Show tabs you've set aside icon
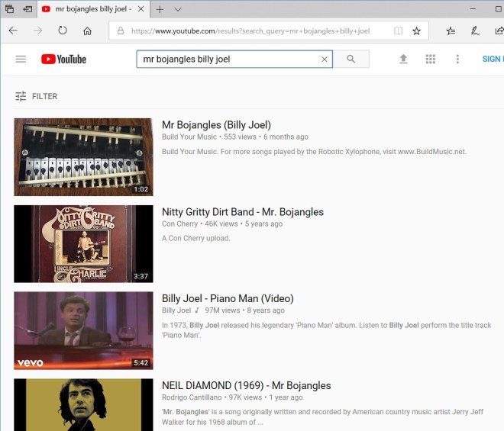 tap(9, 9)
